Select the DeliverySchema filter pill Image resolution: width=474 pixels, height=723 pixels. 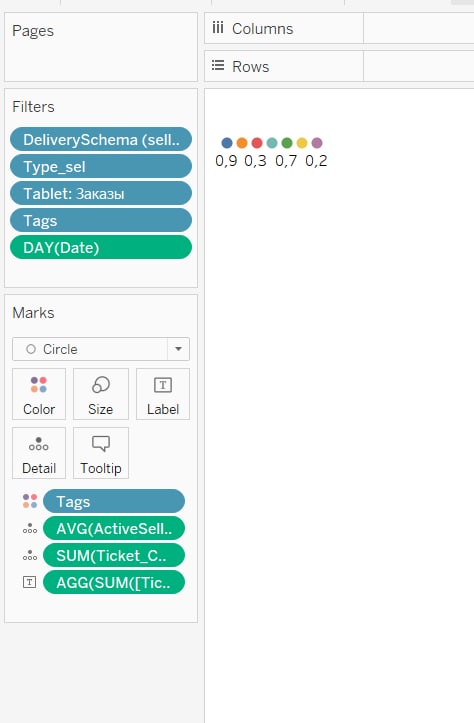pyautogui.click(x=101, y=139)
